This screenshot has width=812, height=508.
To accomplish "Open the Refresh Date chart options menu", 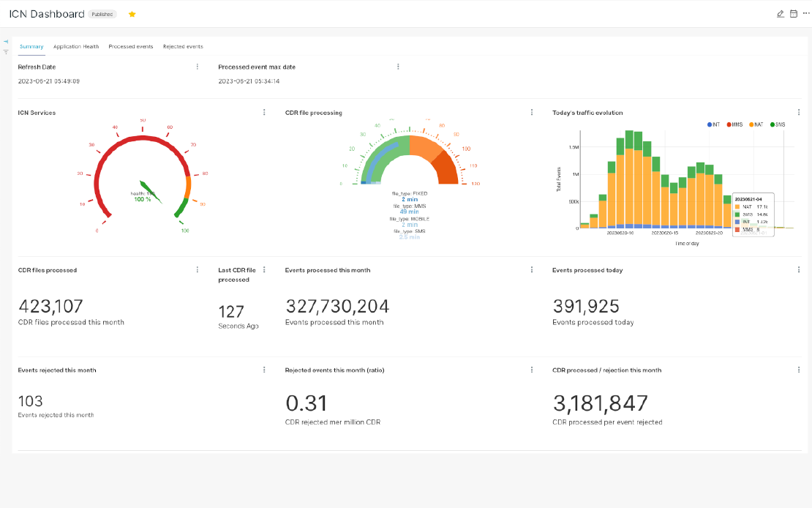I will (x=198, y=67).
